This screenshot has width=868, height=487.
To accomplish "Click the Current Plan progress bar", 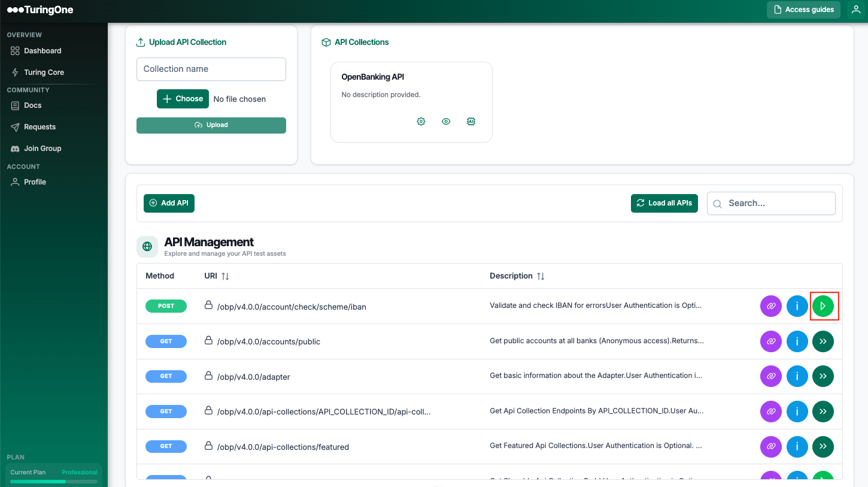I will [x=54, y=481].
